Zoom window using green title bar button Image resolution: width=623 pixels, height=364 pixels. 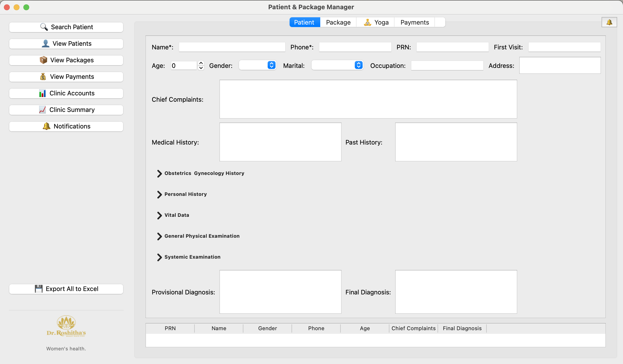pos(26,7)
